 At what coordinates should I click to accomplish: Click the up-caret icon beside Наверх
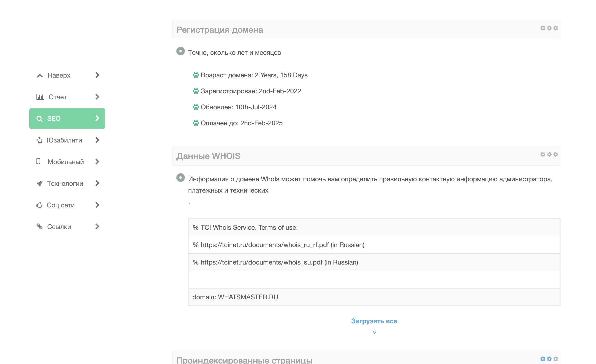tap(40, 75)
